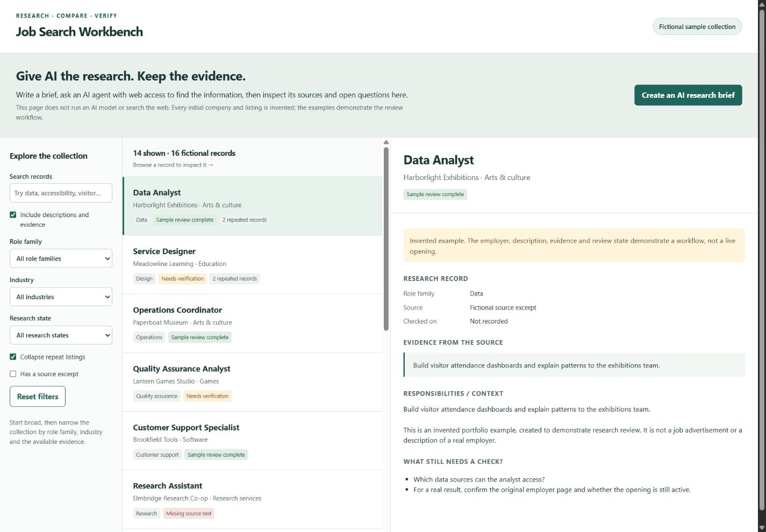Click the Evidence from the source quote block
The image size is (766, 532).
click(574, 365)
